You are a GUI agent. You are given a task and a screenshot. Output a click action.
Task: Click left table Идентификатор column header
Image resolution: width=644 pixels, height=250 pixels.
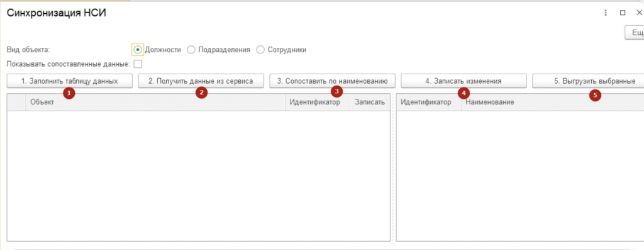318,102
